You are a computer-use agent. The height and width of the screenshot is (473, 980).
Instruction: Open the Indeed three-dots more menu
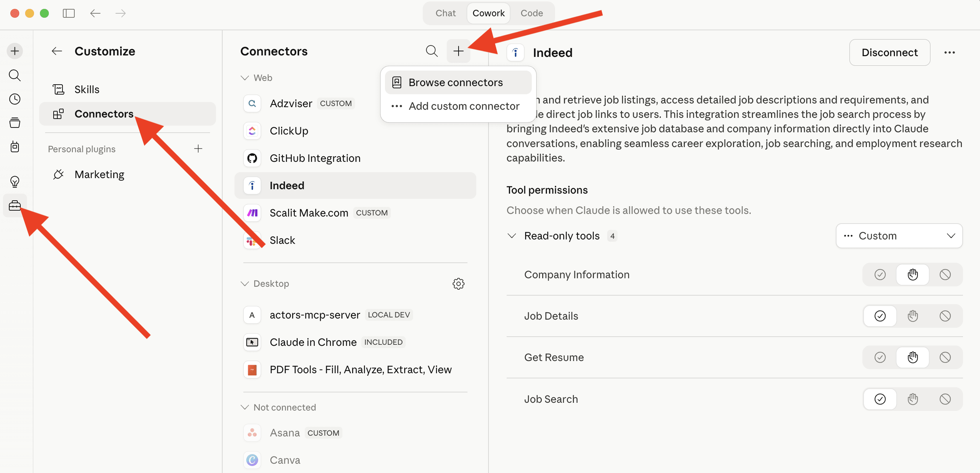(949, 52)
